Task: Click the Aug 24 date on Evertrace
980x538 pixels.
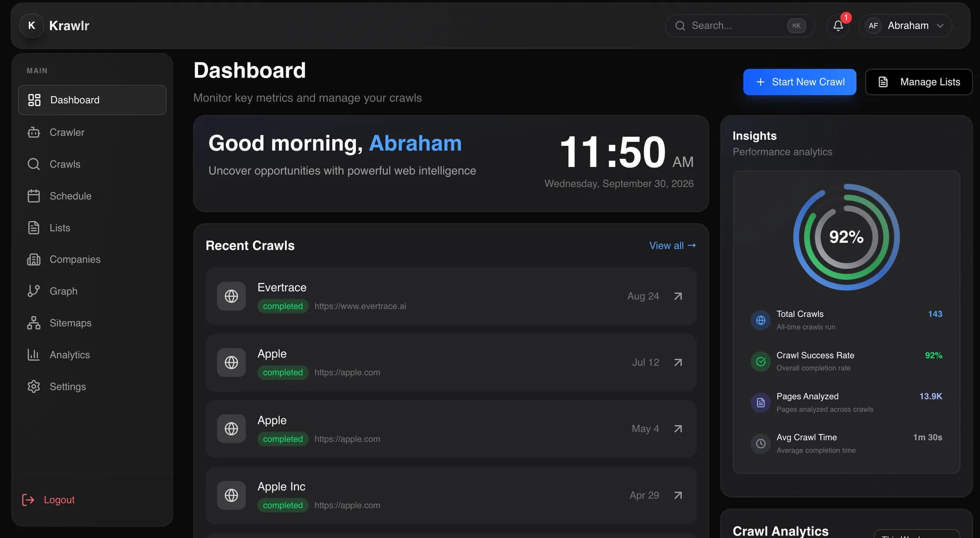Action: tap(643, 296)
